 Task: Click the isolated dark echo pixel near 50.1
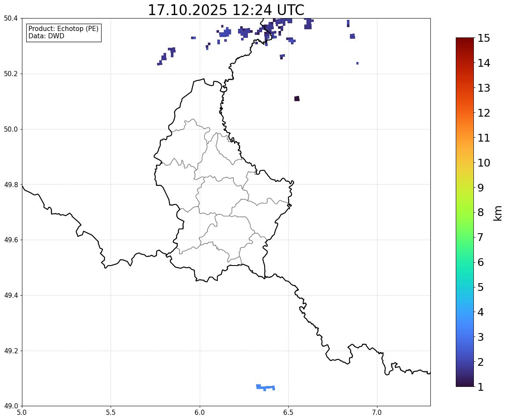[297, 99]
